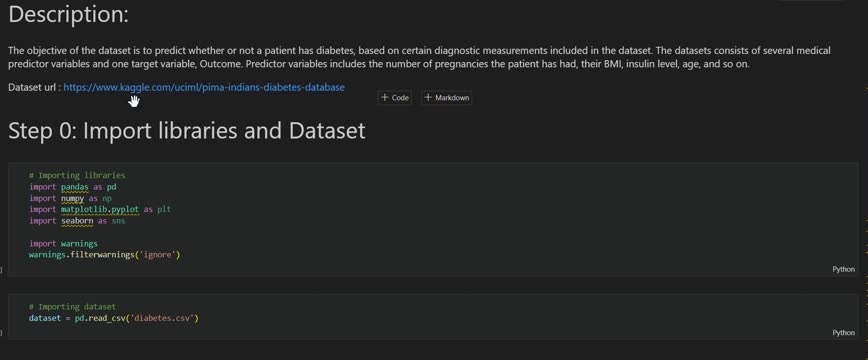Select the 'Description:' heading cell
Viewport: 868px width, 360px height.
pos(68,15)
